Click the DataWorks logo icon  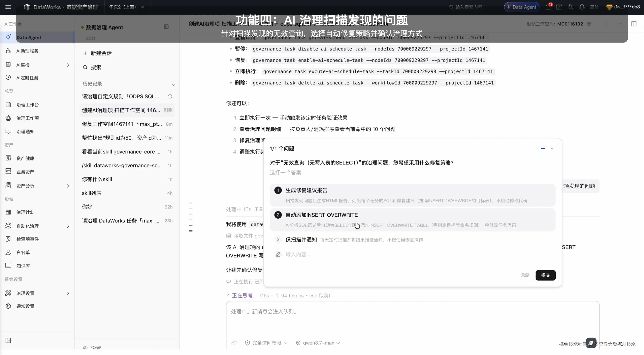pos(27,7)
